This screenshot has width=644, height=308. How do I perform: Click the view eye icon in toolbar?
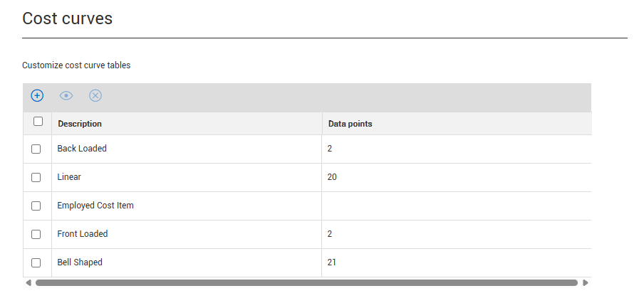(x=66, y=95)
